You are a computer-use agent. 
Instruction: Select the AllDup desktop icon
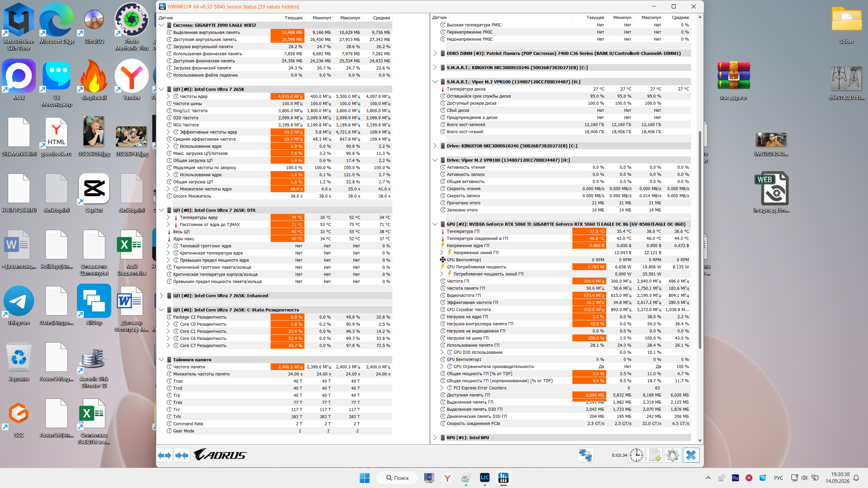pos(94,305)
